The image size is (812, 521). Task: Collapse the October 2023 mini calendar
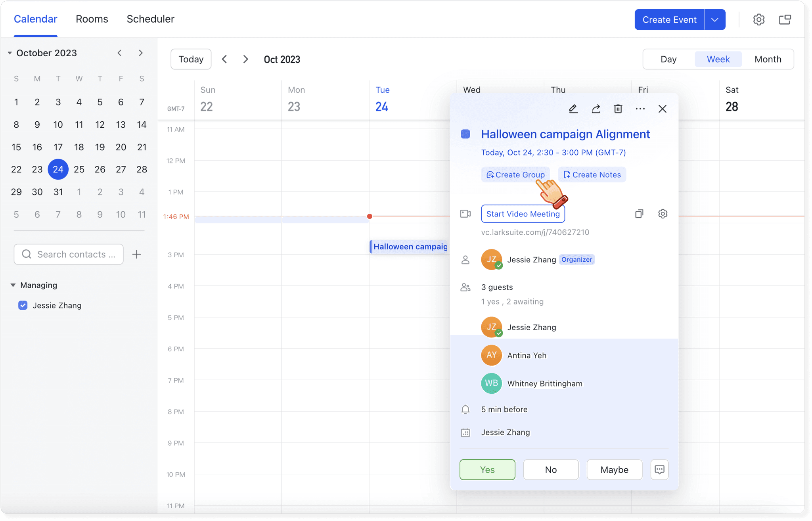click(10, 53)
